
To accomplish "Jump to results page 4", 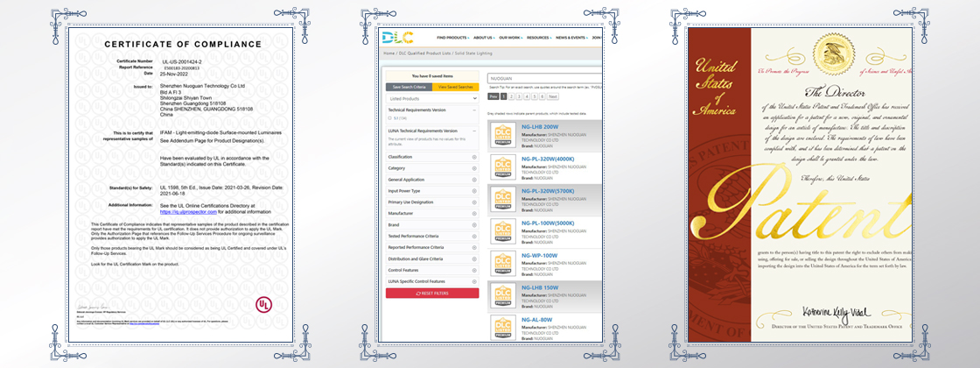I will pos(527,97).
